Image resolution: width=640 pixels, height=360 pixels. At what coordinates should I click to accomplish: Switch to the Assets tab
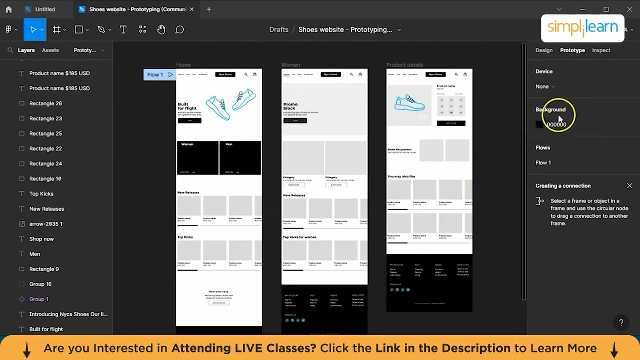51,50
